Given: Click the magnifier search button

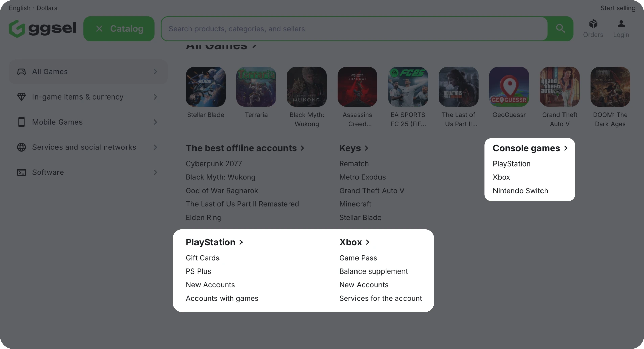Looking at the screenshot, I should coord(560,29).
